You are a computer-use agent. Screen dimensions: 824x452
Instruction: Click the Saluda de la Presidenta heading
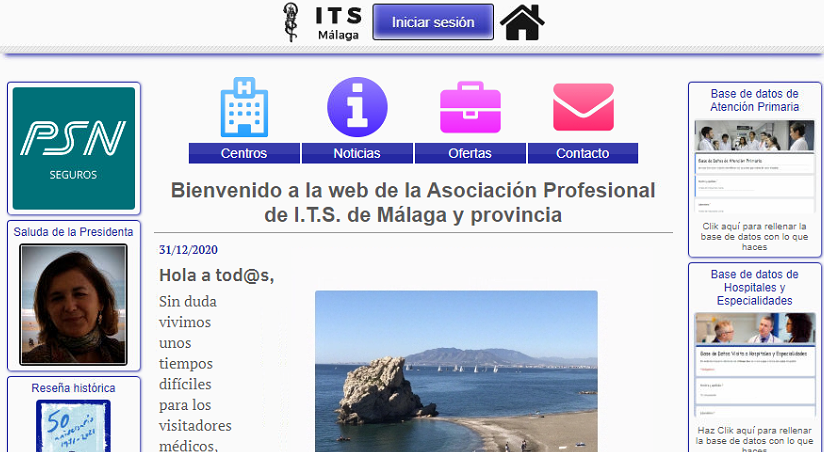(x=74, y=232)
